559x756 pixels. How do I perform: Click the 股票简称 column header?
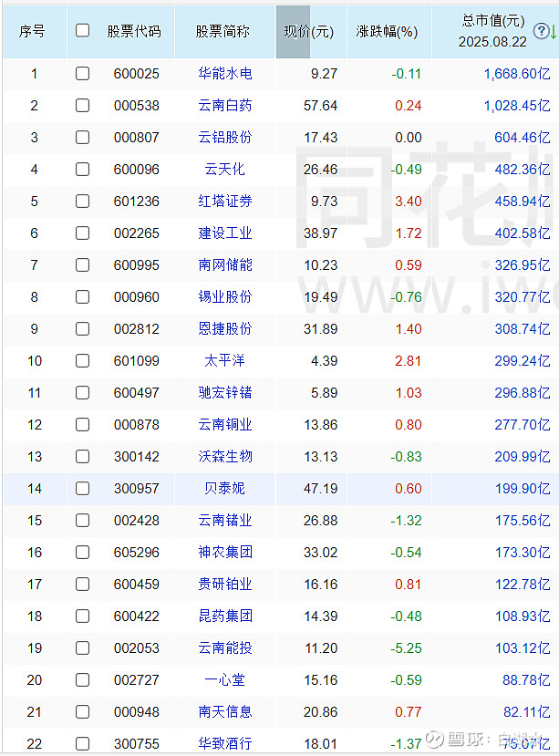(223, 32)
